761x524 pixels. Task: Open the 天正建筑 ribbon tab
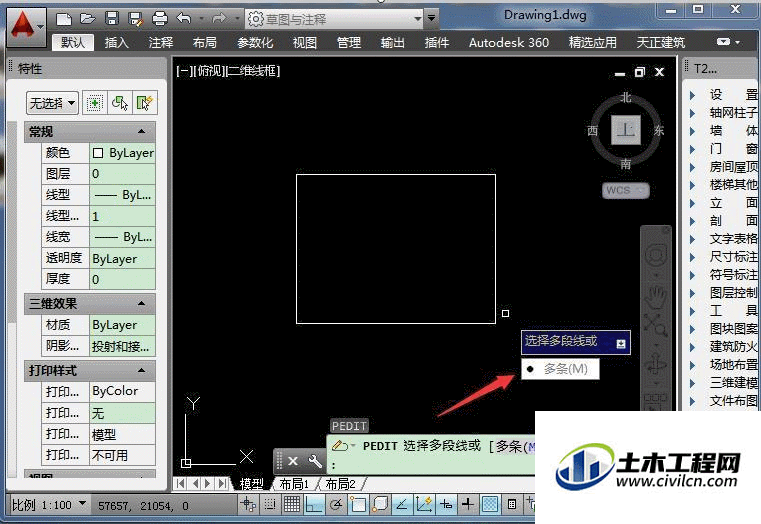coord(661,43)
